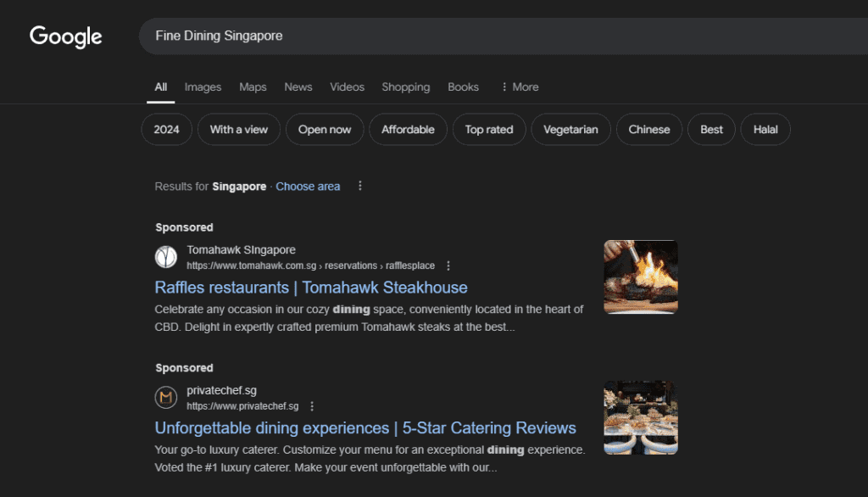Switch to the Maps tab
The width and height of the screenshot is (868, 497).
point(253,87)
